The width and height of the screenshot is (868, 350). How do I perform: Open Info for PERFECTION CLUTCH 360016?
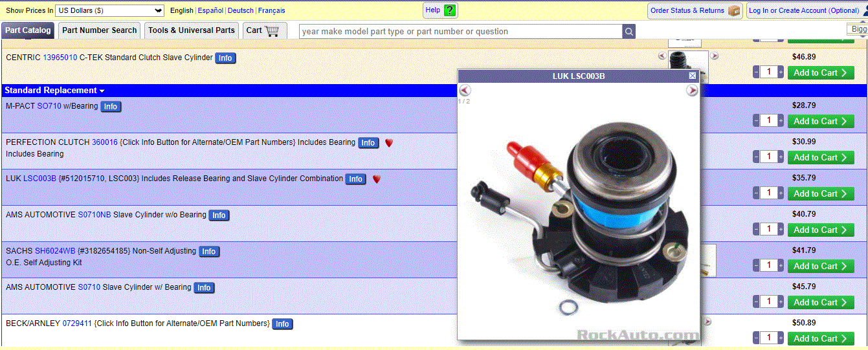tap(368, 143)
